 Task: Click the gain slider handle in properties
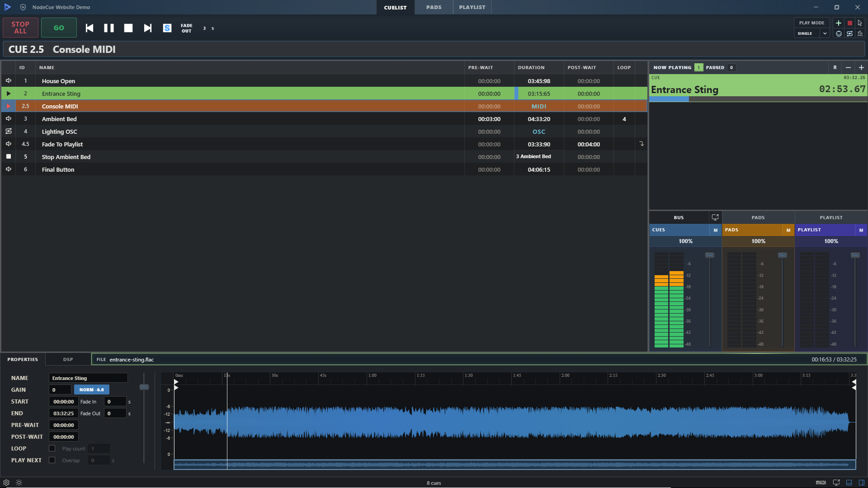[x=144, y=387]
